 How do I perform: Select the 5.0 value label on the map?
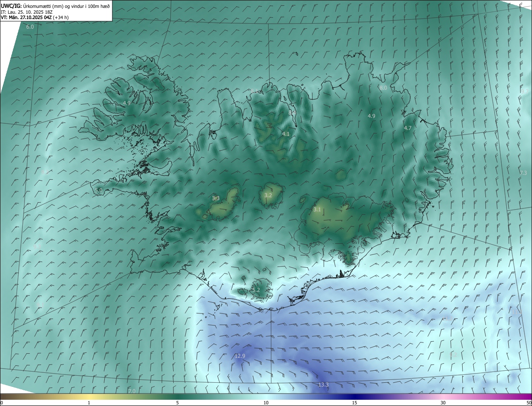(x=99, y=190)
